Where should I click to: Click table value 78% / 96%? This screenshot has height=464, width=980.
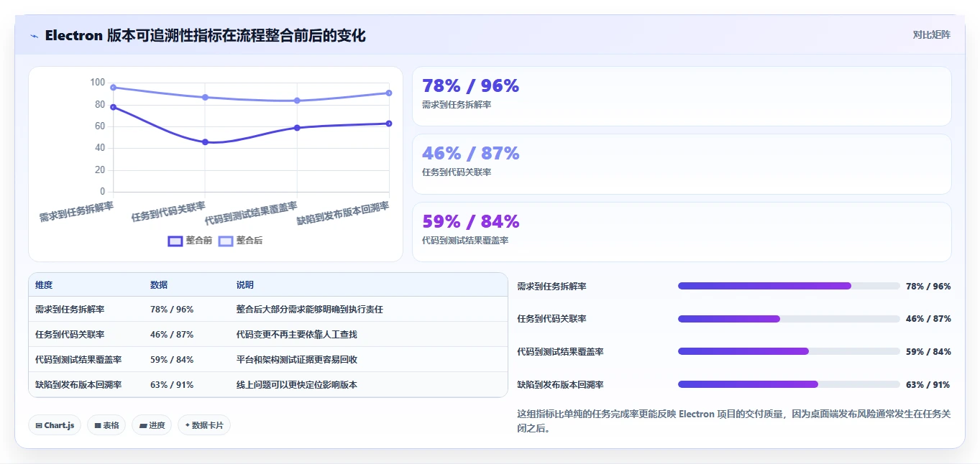(x=172, y=310)
